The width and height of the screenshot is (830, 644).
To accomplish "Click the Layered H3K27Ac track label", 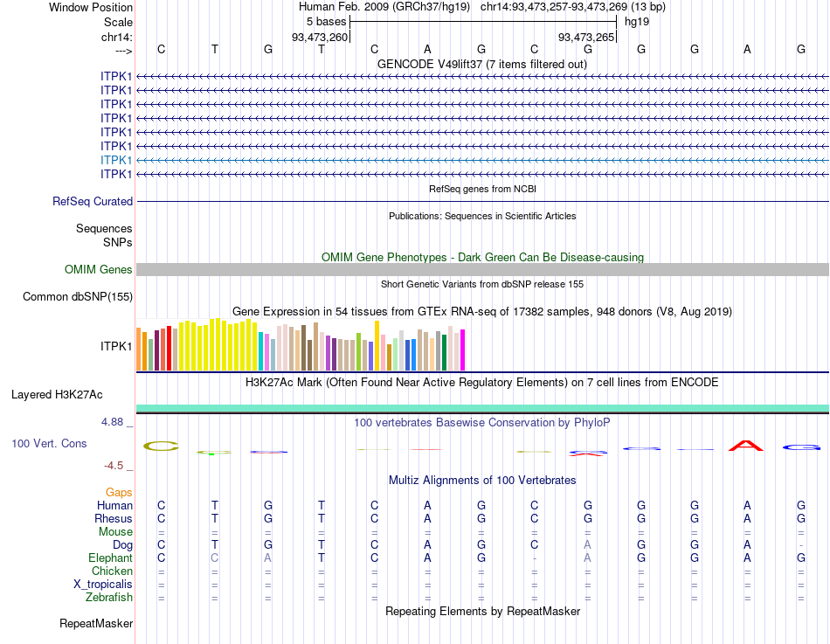I will [57, 395].
